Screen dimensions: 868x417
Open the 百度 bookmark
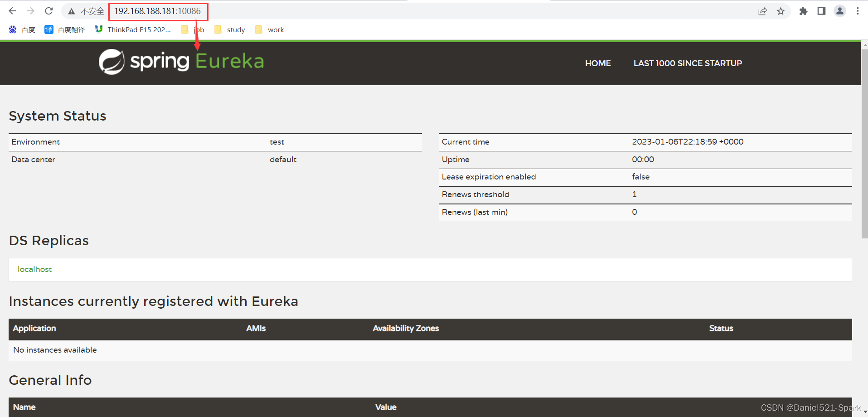[x=22, y=29]
